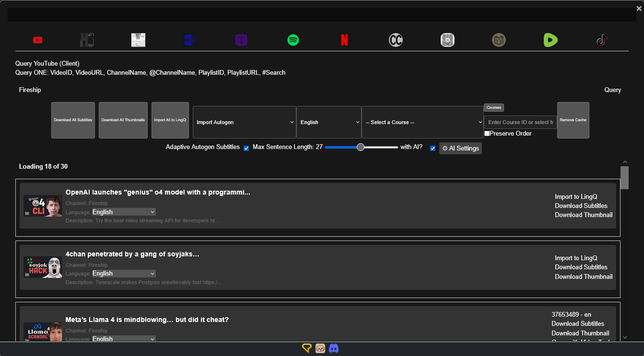Click the yellow speech bubble icon
644x356 pixels.
pyautogui.click(x=307, y=348)
